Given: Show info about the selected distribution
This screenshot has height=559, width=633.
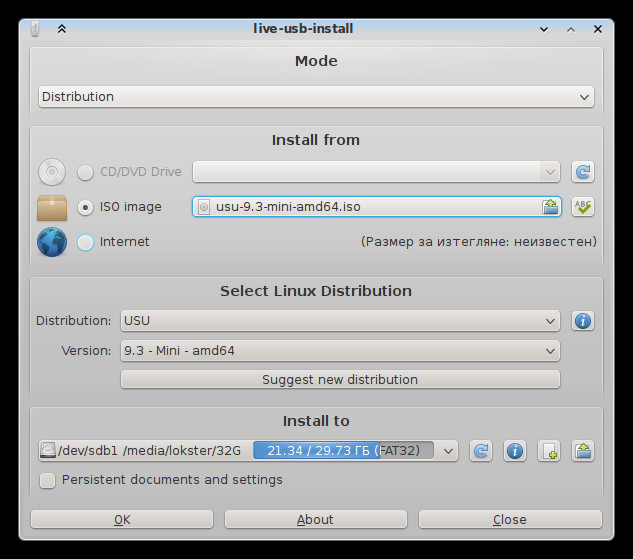Looking at the screenshot, I should (x=583, y=321).
